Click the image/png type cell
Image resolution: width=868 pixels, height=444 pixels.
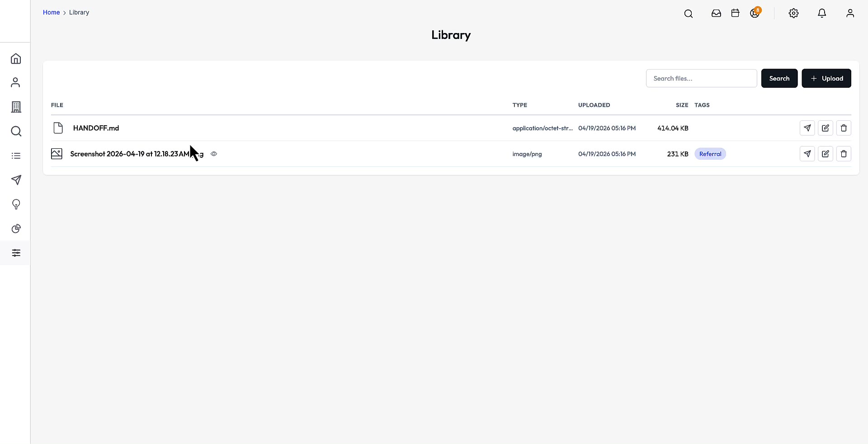527,154
